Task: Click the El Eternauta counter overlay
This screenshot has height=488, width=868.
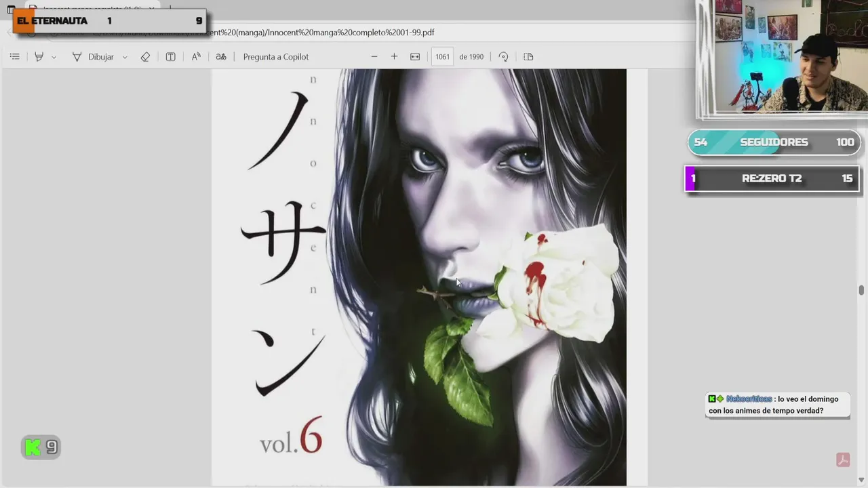Action: 108,21
